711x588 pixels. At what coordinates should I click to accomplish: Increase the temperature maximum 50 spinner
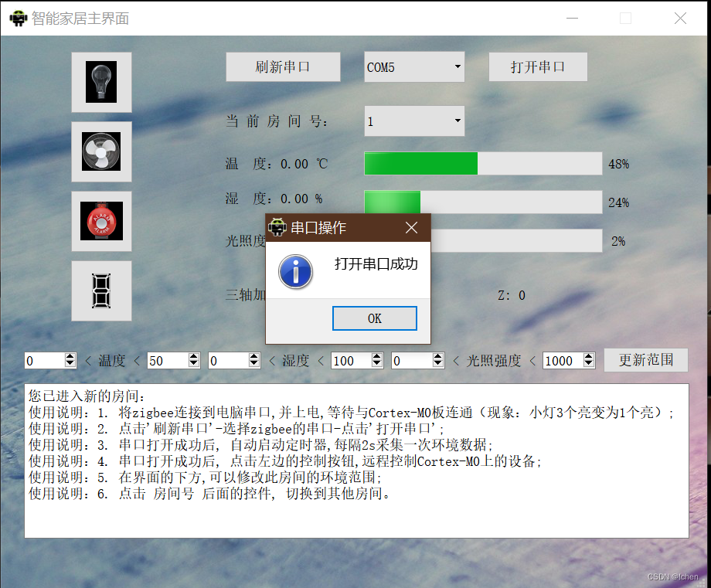(x=194, y=357)
